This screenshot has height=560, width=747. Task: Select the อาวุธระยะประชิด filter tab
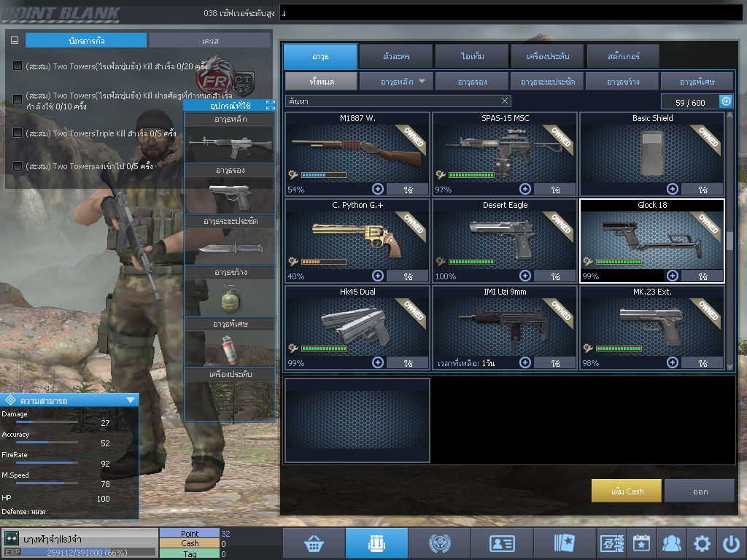(x=547, y=82)
